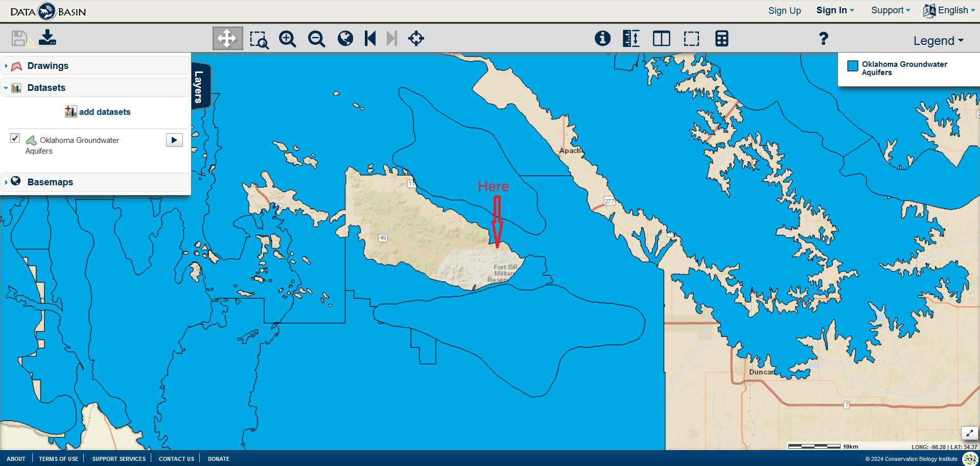Open the English language dropdown
The height and width of the screenshot is (466, 980).
point(956,10)
